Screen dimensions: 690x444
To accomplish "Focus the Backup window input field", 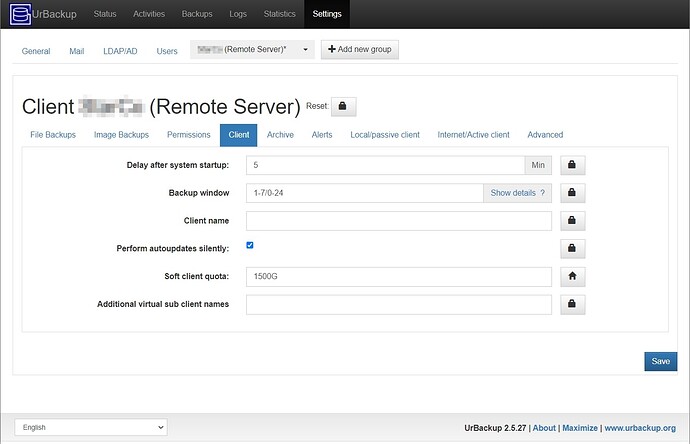I will [x=365, y=193].
